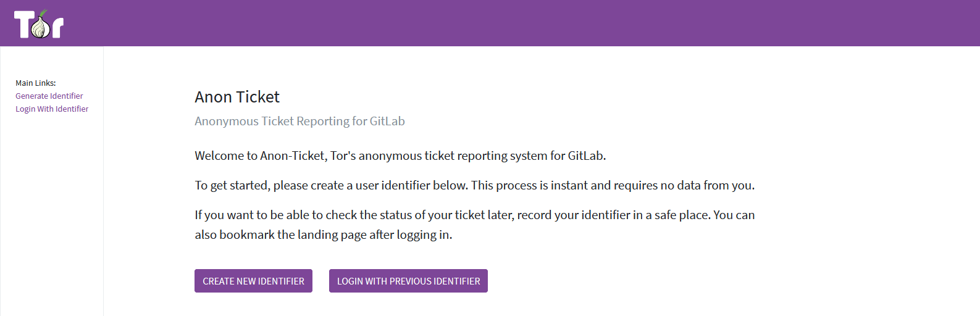Click the Anon Ticket page heading
This screenshot has height=316, width=980.
[x=237, y=97]
